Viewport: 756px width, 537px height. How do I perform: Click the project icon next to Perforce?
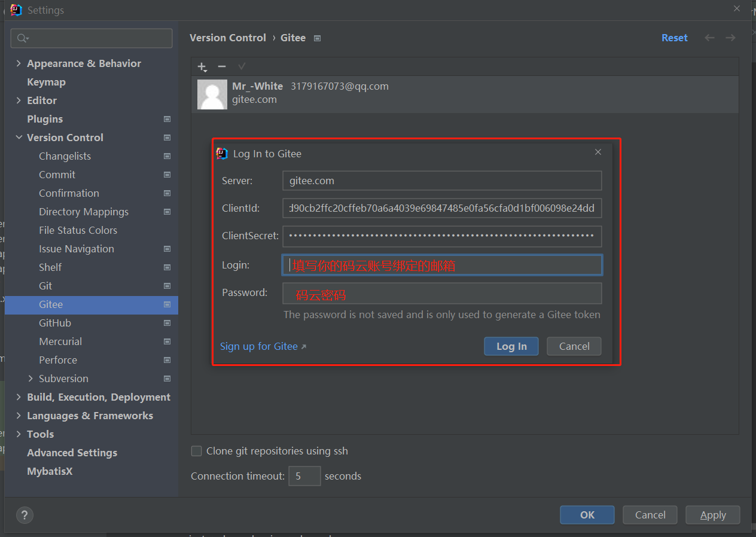pyautogui.click(x=167, y=360)
